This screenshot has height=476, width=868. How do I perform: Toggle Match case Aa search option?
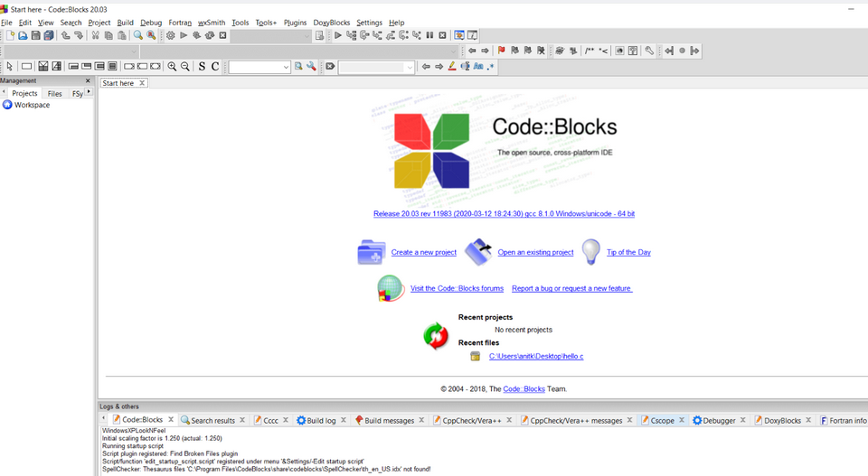478,66
